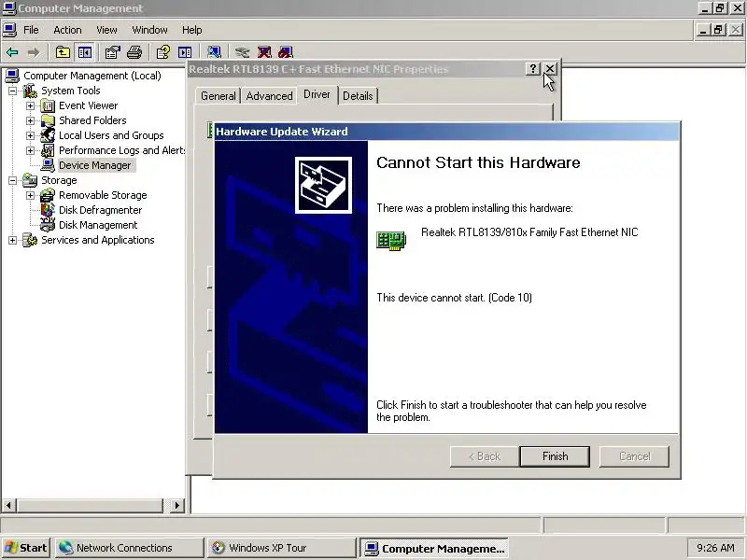Screen dimensions: 747x560
Task: Expand the Local Users and Groups node
Action: coord(31,135)
